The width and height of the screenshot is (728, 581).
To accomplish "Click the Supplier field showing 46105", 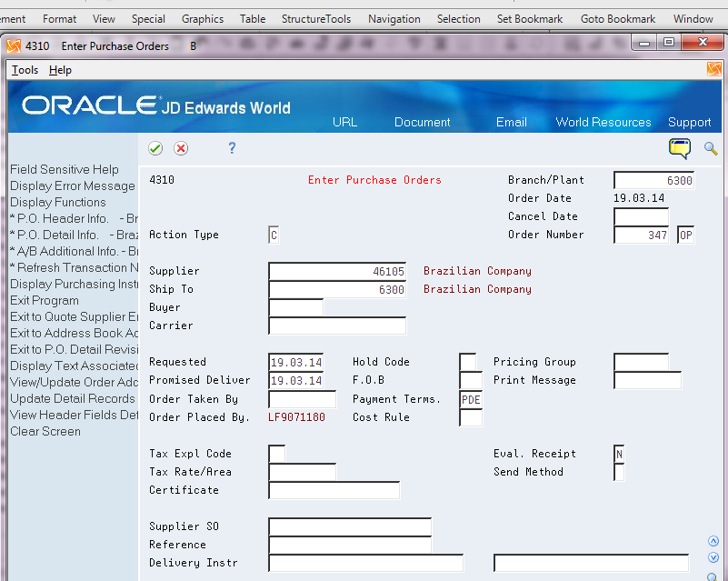I will (337, 271).
